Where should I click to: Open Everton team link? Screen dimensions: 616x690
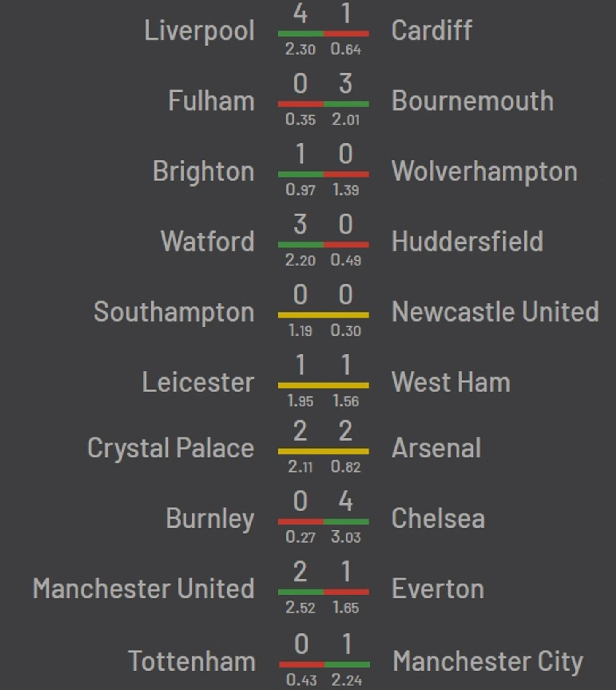pyautogui.click(x=438, y=589)
